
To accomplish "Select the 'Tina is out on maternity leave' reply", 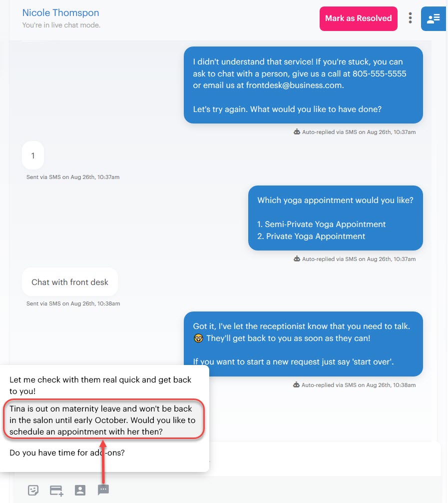I will click(103, 420).
